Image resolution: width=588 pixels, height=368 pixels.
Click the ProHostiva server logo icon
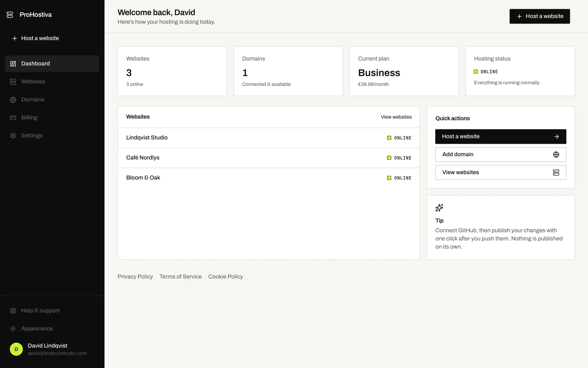pos(10,15)
